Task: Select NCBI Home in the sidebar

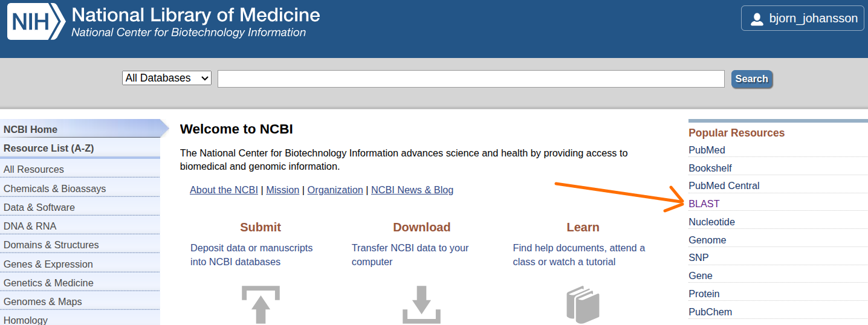Action: pyautogui.click(x=30, y=129)
